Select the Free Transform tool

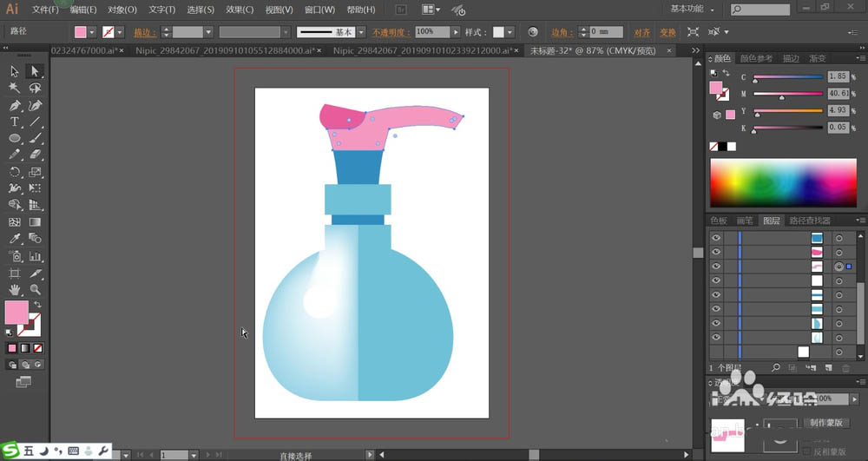[x=35, y=188]
